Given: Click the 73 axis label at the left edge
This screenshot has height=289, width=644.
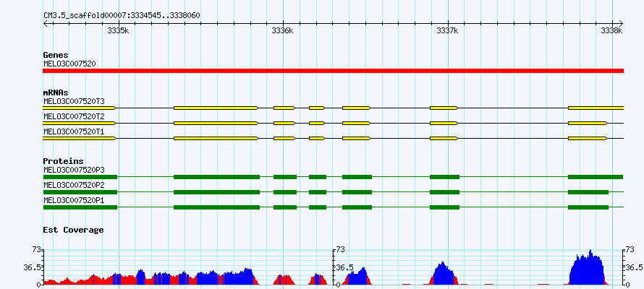Looking at the screenshot, I should [x=37, y=250].
